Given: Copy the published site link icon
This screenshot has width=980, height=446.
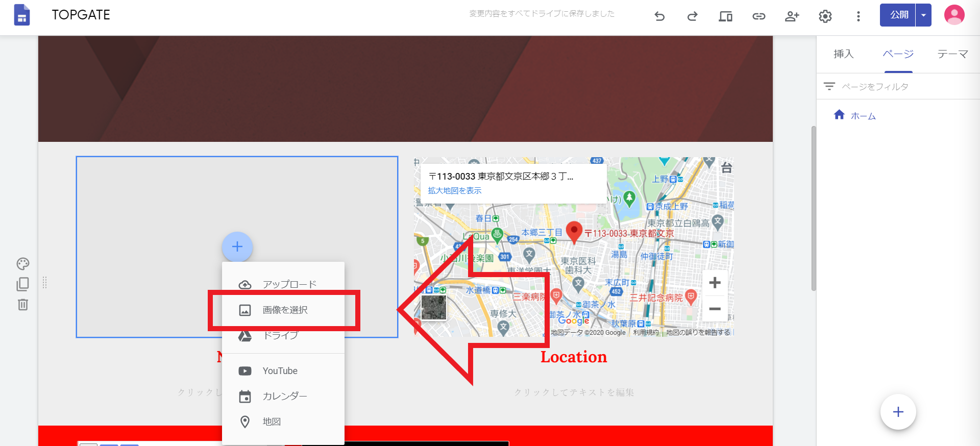Looking at the screenshot, I should coord(758,16).
